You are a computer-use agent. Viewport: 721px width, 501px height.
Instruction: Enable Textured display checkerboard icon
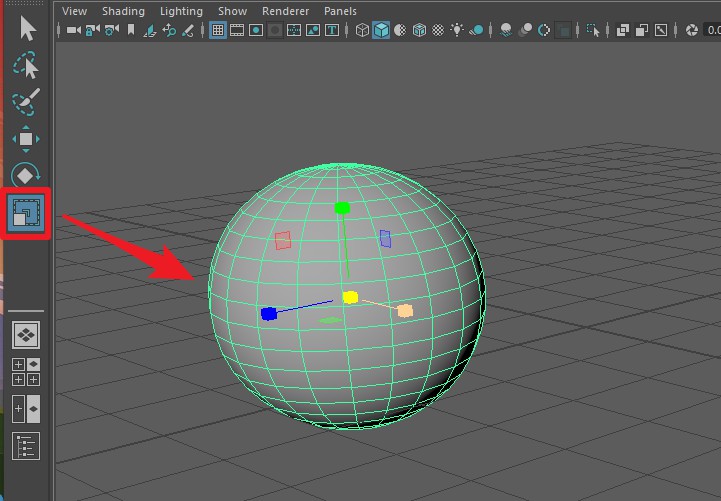(438, 30)
